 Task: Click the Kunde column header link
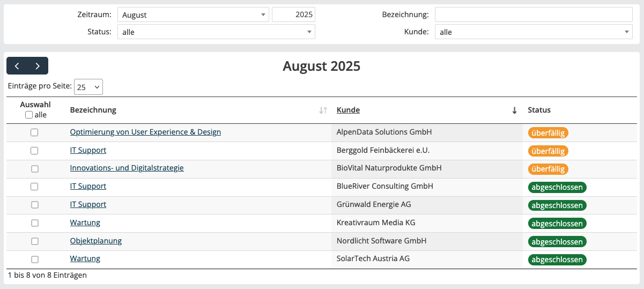[348, 110]
